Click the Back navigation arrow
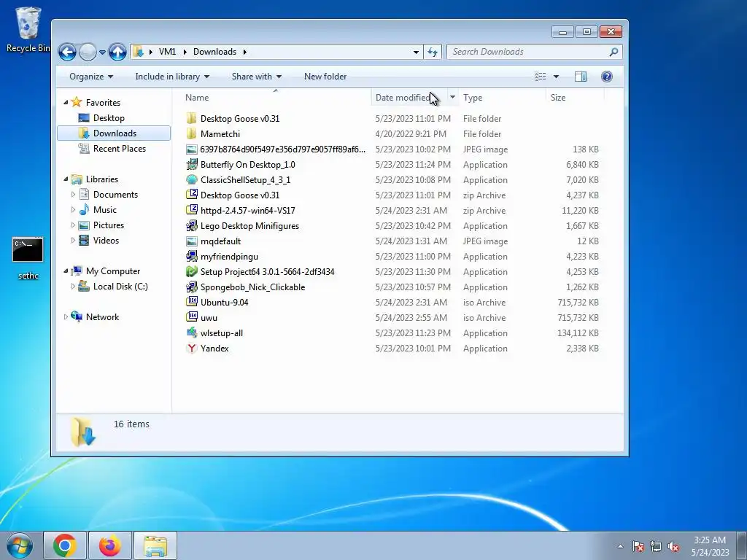The height and width of the screenshot is (560, 747). click(x=67, y=52)
